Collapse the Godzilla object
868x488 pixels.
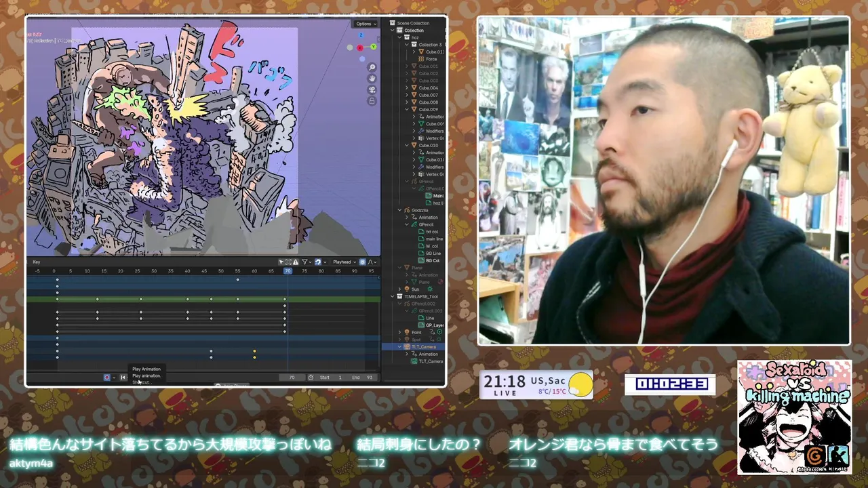(x=399, y=210)
